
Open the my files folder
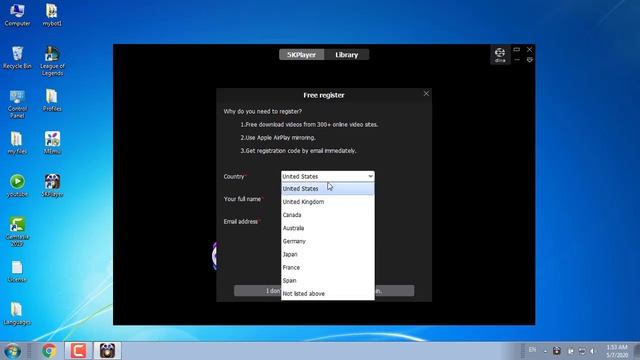pos(17,143)
